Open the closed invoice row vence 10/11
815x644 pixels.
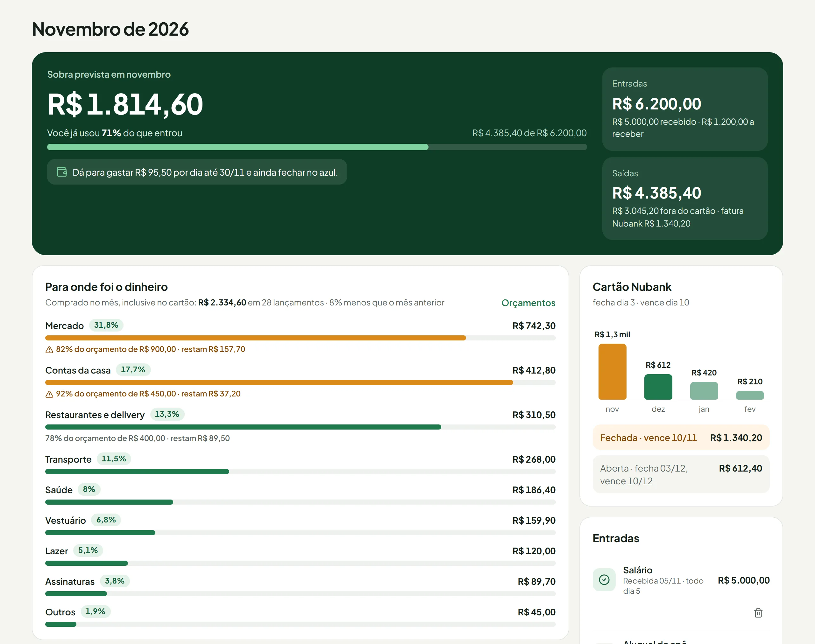coord(681,437)
